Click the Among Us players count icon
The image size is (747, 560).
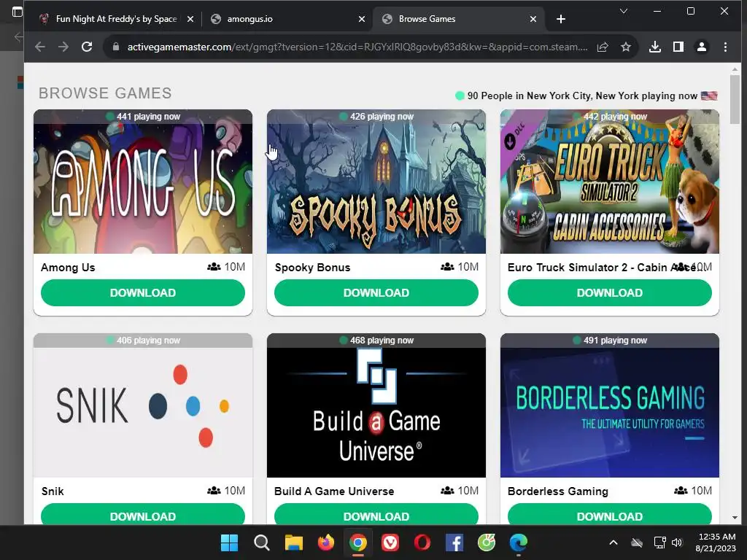click(x=214, y=267)
